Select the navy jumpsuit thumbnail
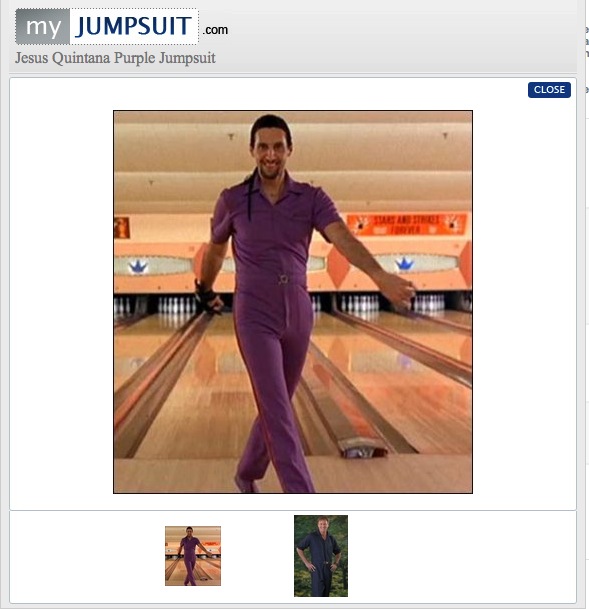This screenshot has width=589, height=609. point(321,556)
